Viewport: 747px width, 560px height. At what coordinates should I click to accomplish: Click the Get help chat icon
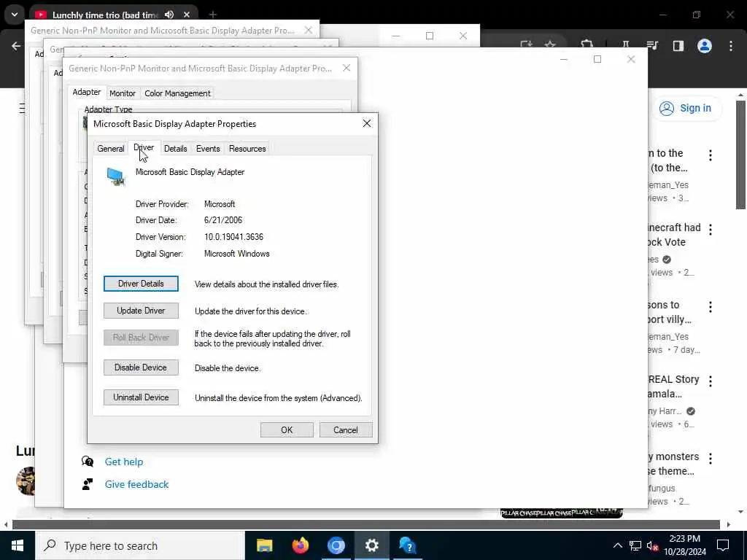coord(88,462)
